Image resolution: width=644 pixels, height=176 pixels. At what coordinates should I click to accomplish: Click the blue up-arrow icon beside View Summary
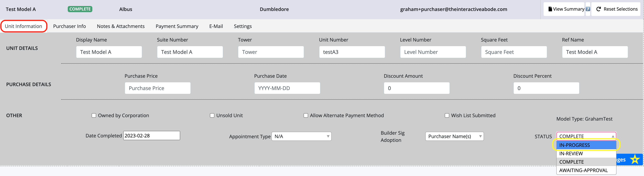[x=588, y=9]
